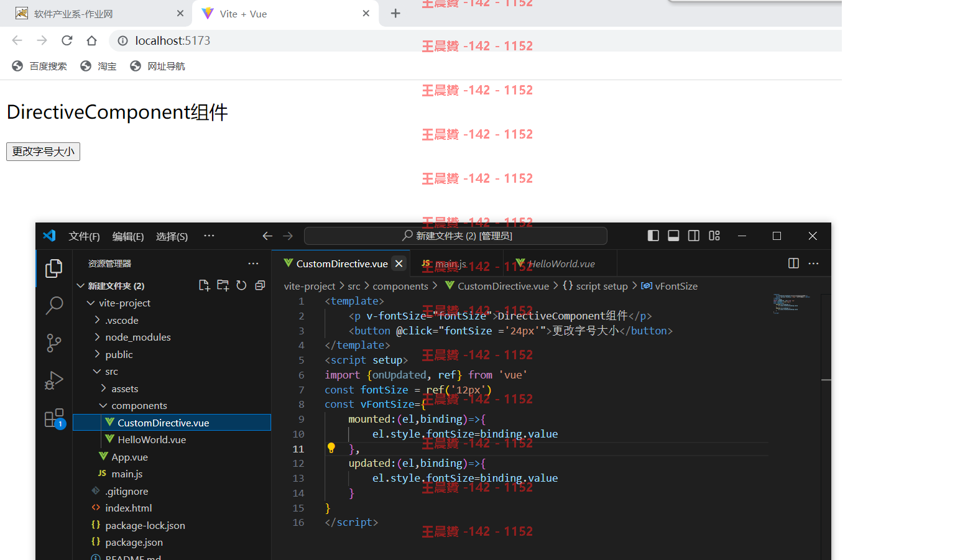Screen dimensions: 955x560
Task: Open Source Control view in activity bar
Action: [x=54, y=342]
